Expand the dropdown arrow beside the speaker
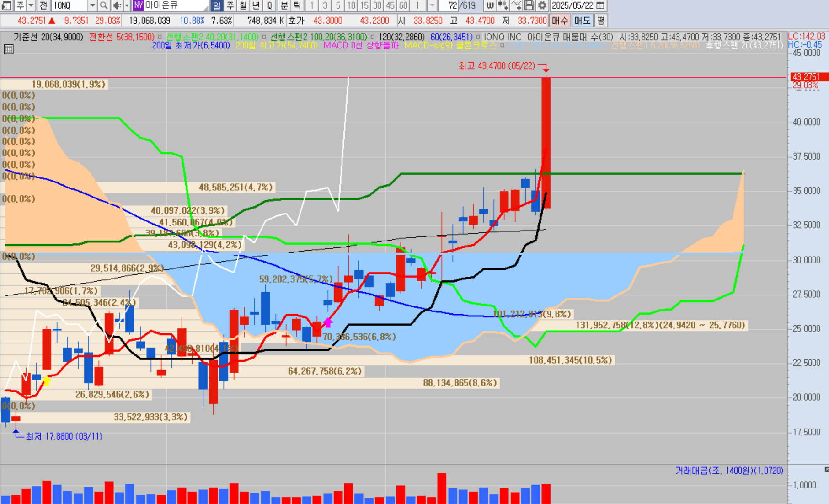 coord(127,5)
